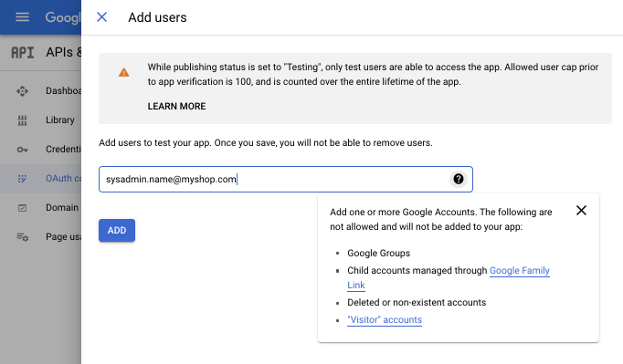Click the Library grid icon
623x364 pixels.
pos(22,120)
